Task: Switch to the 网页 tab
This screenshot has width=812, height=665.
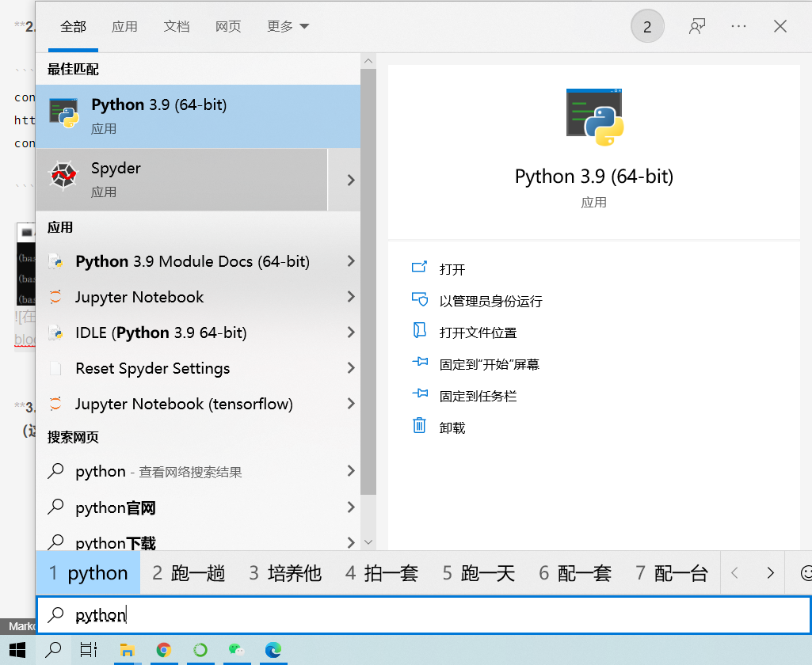Action: tap(228, 26)
